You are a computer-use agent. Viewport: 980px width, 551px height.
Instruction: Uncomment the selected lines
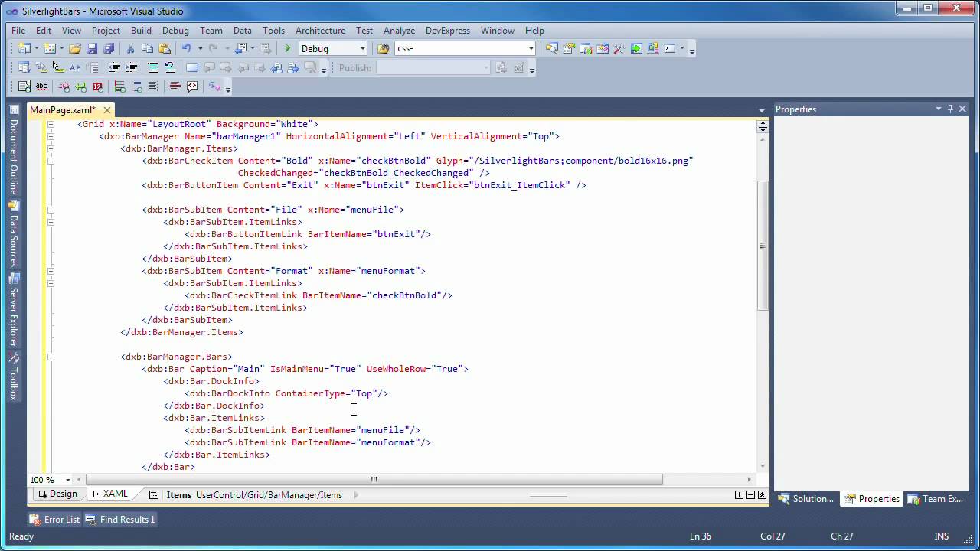[170, 67]
